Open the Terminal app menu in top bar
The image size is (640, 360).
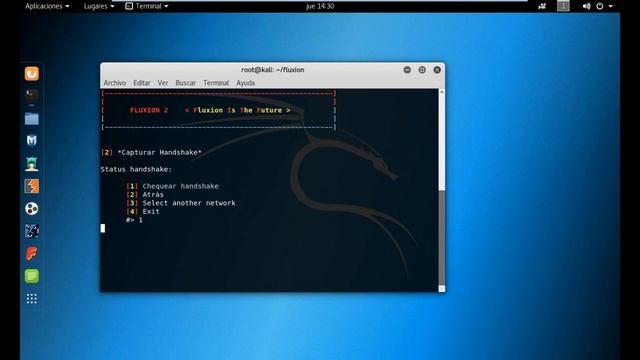point(147,6)
